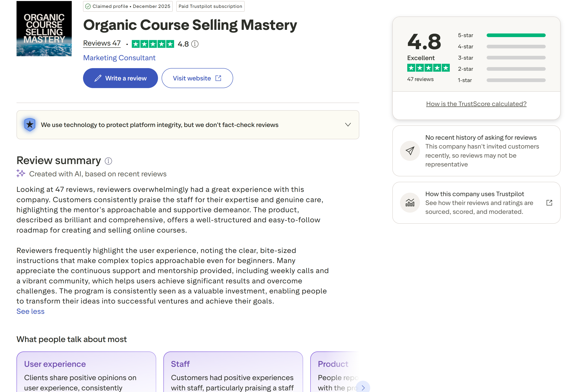This screenshot has height=392, width=587.
Task: Click the Visit website button
Action: pyautogui.click(x=197, y=78)
